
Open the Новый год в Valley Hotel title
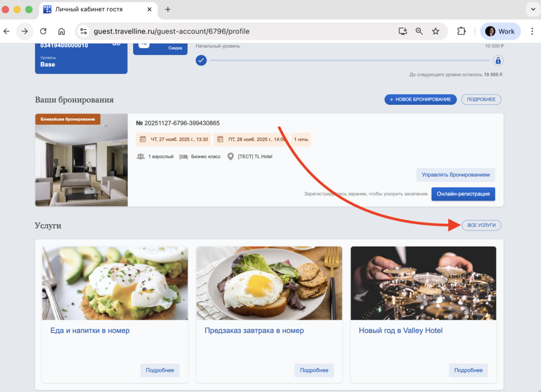click(401, 331)
